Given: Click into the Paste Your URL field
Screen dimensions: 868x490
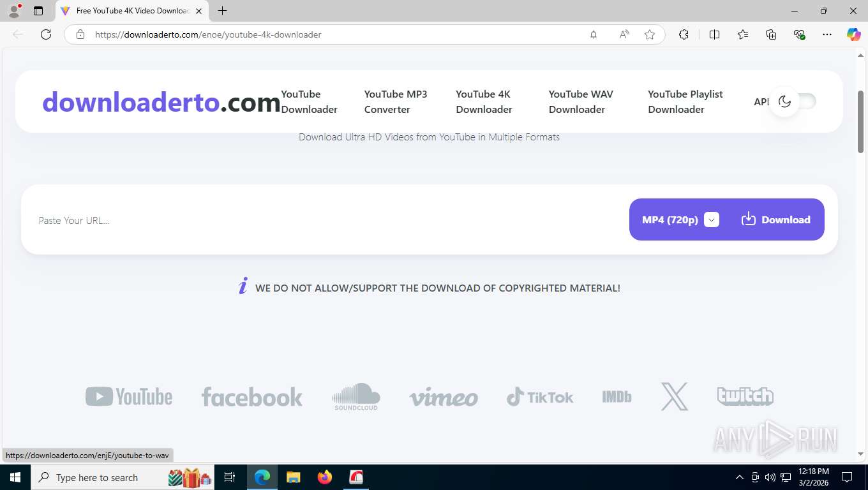Looking at the screenshot, I should pos(325,220).
